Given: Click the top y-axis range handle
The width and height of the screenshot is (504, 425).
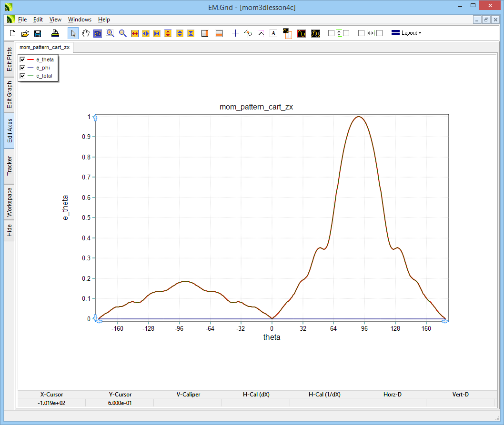Looking at the screenshot, I should (95, 118).
